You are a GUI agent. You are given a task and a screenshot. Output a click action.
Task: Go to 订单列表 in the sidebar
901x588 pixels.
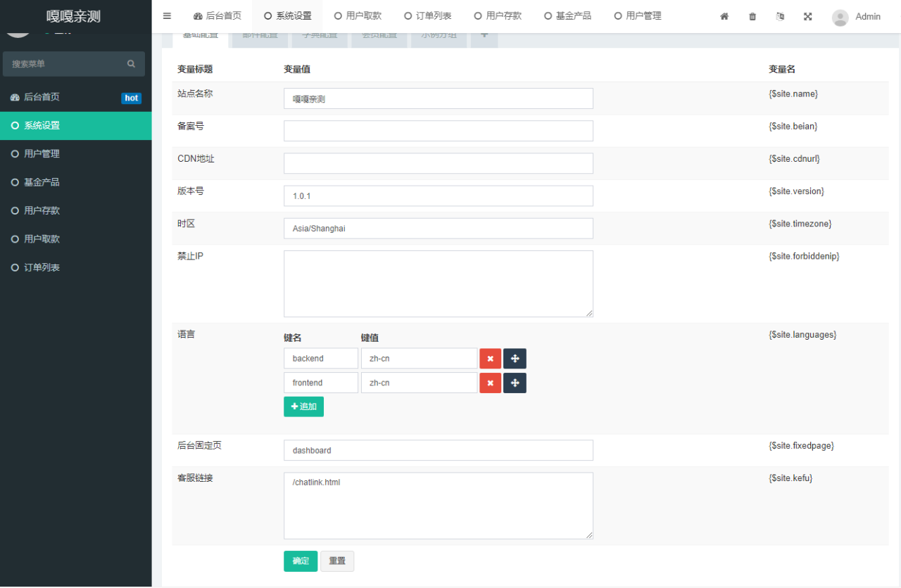pyautogui.click(x=42, y=268)
